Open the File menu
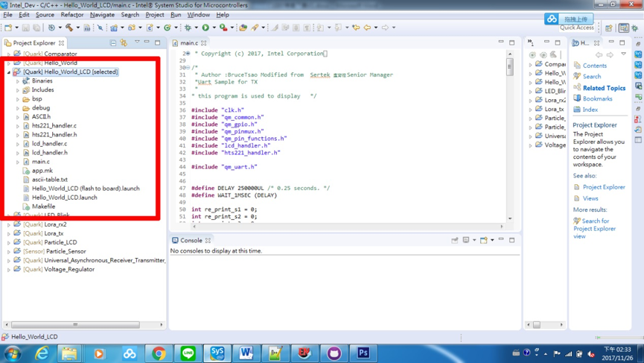The image size is (644, 363). click(x=7, y=15)
